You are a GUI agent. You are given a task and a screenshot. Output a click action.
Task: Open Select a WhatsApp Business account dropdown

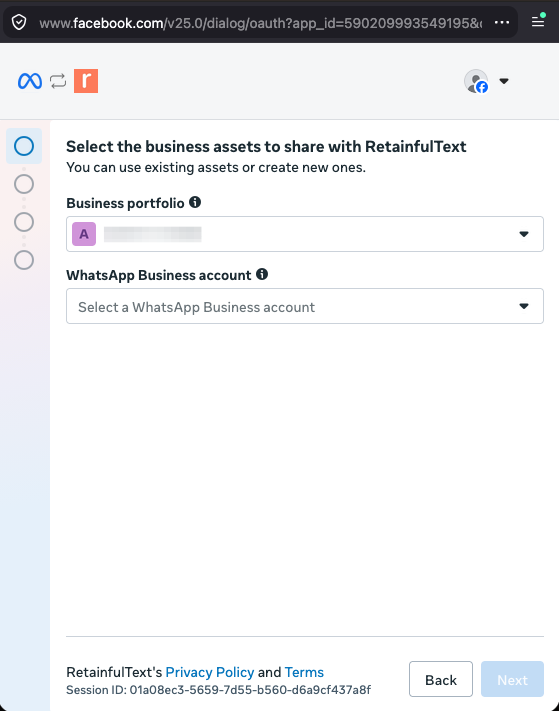pos(305,306)
